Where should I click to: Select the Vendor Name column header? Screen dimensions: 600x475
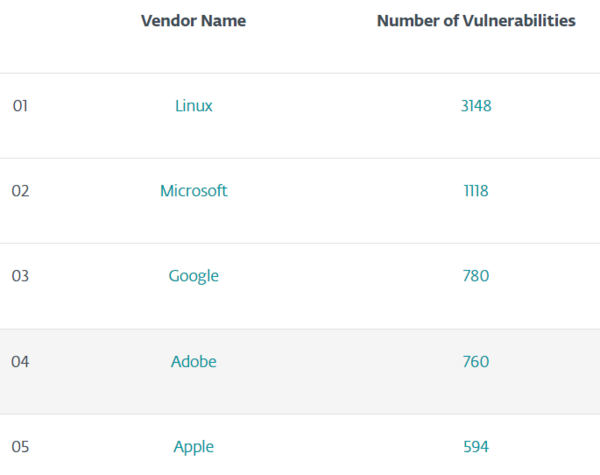[193, 21]
